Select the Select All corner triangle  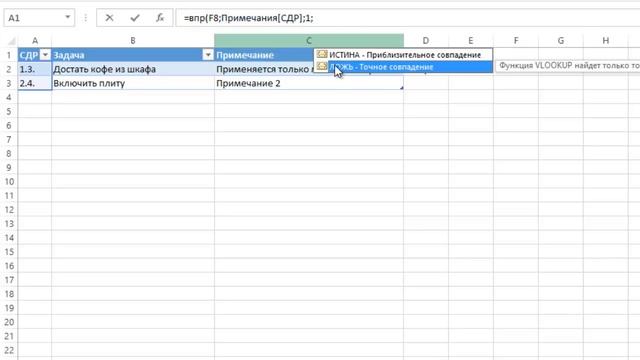(x=12, y=40)
